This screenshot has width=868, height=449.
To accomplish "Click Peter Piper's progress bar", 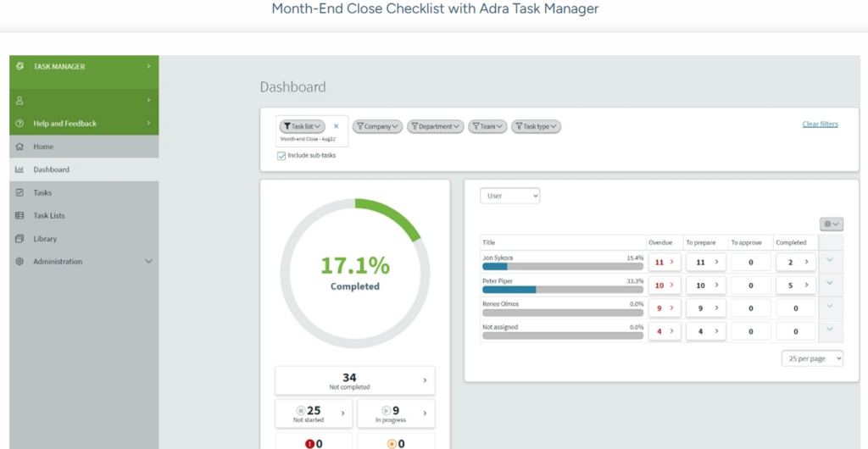I will coord(562,290).
